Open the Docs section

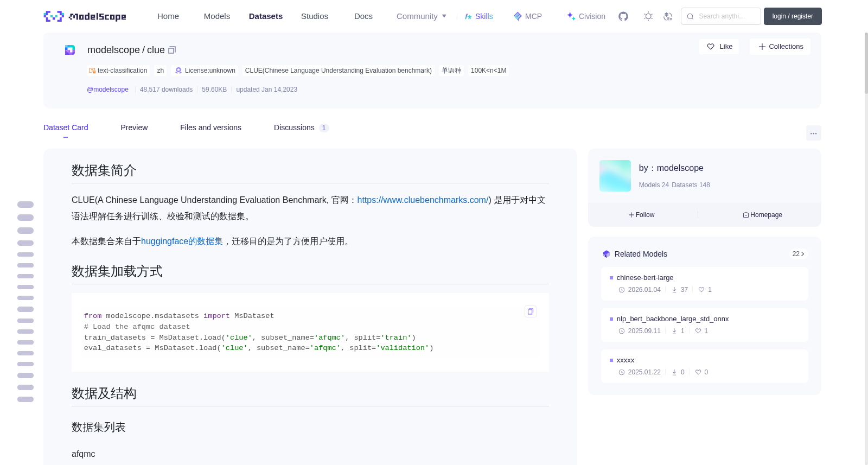point(363,16)
